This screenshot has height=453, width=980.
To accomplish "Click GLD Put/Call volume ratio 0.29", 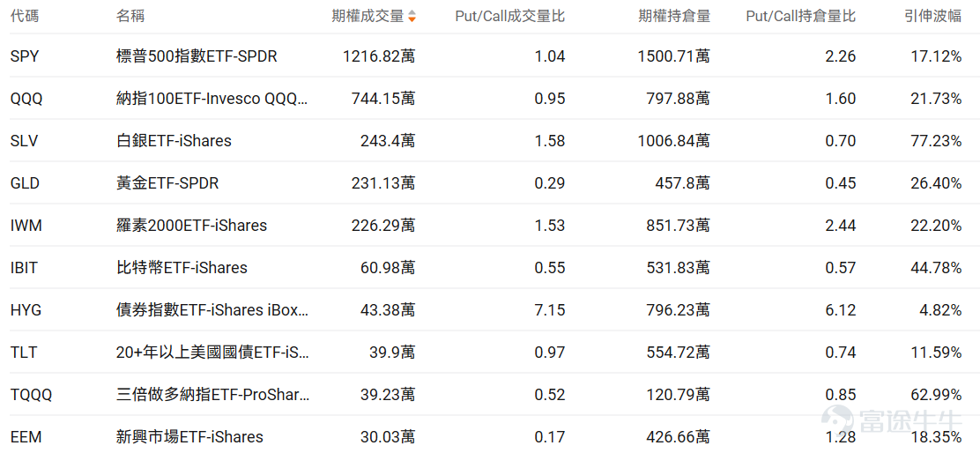I will (x=551, y=183).
